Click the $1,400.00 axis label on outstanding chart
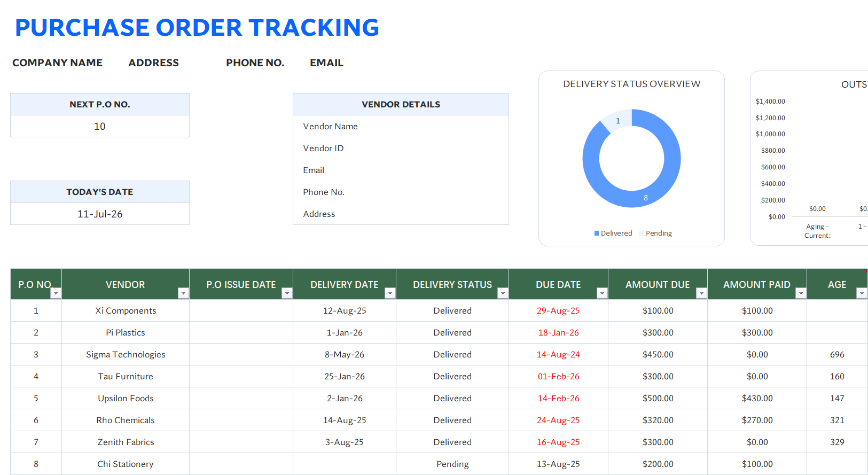Image resolution: width=868 pixels, height=475 pixels. [x=770, y=102]
